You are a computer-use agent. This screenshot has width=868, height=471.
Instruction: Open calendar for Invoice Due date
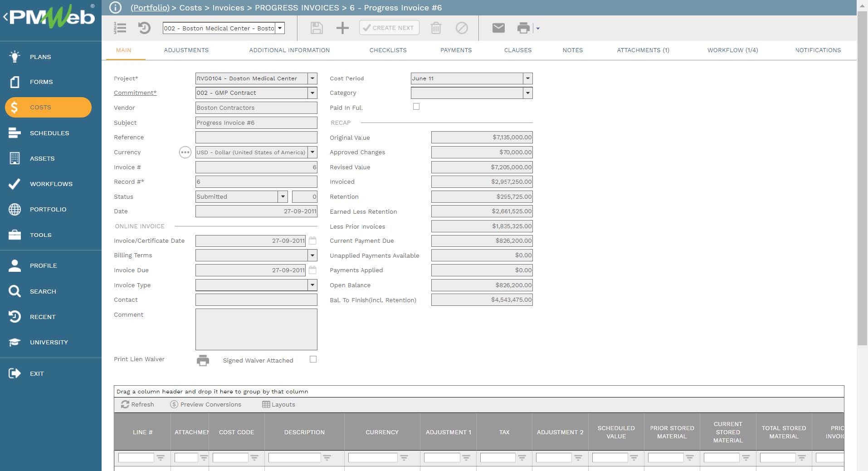[x=312, y=270]
